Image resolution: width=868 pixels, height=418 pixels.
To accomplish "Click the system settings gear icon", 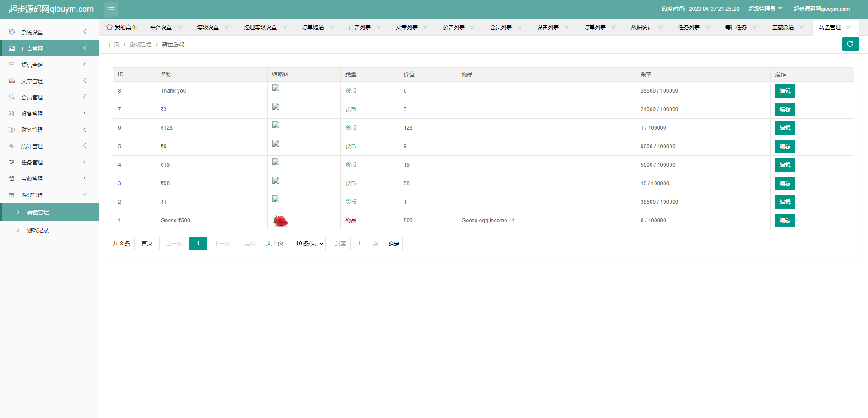I will pyautogui.click(x=12, y=32).
